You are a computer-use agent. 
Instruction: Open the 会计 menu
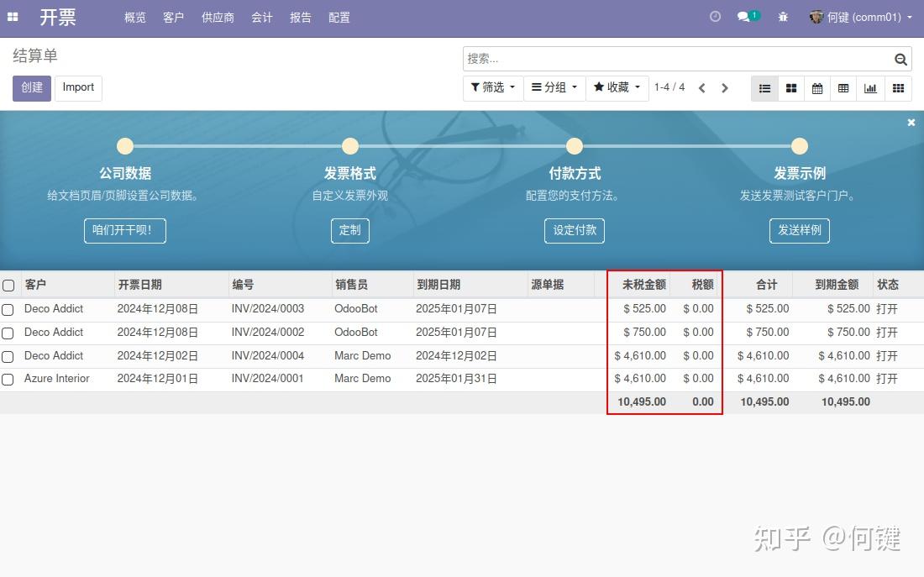(261, 17)
